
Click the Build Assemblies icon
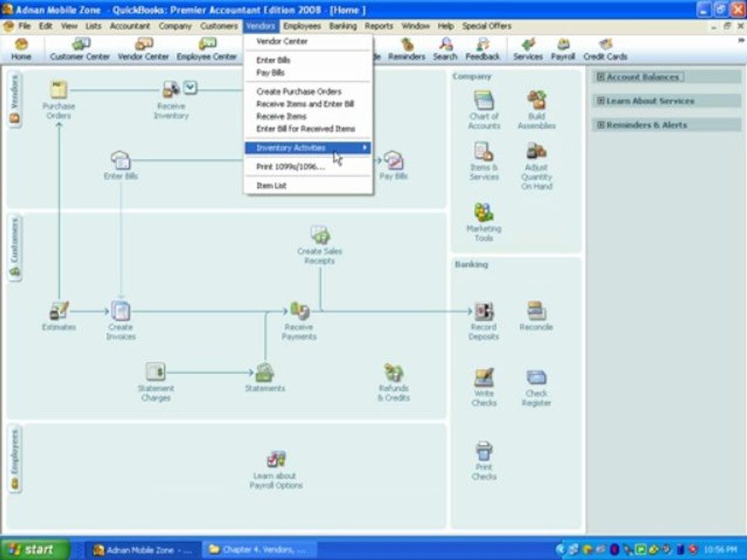(x=536, y=100)
